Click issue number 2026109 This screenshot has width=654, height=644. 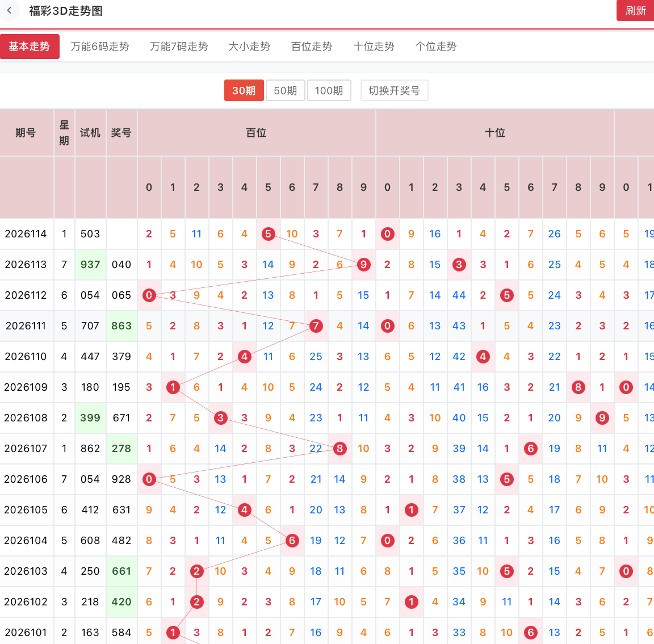[x=26, y=387]
